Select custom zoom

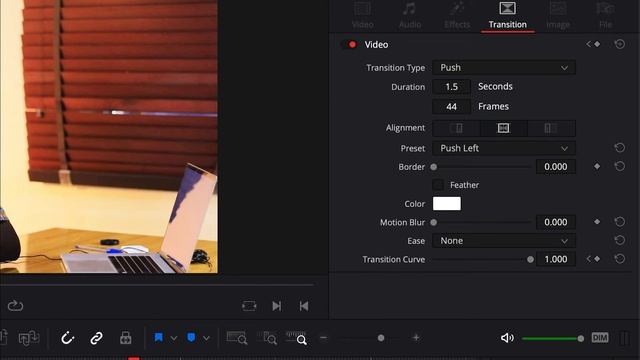click(x=297, y=338)
